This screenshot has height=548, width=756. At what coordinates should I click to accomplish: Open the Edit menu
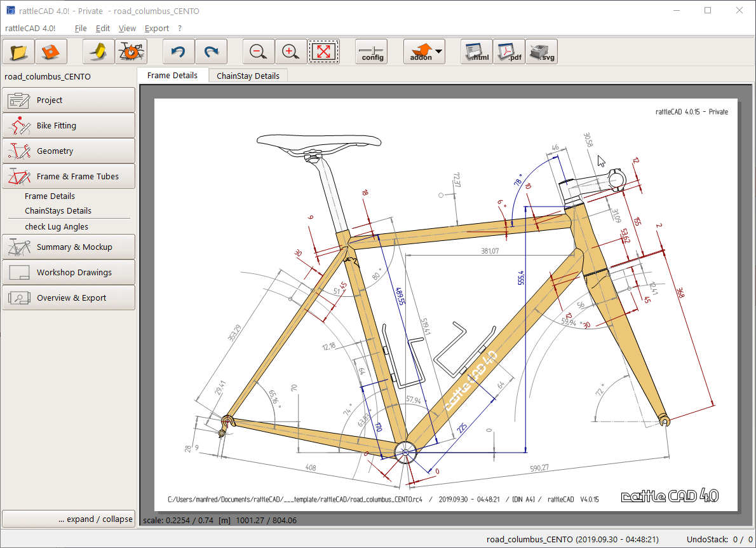103,29
